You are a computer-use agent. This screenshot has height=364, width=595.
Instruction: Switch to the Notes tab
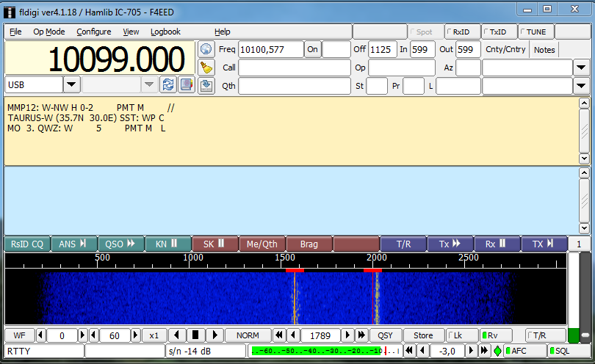coord(544,50)
